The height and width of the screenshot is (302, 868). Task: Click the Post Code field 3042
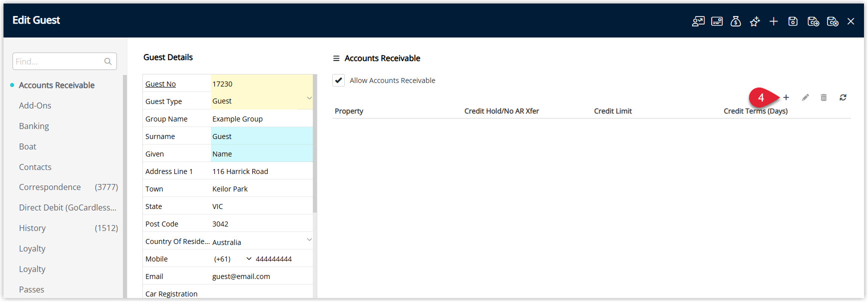pos(261,223)
